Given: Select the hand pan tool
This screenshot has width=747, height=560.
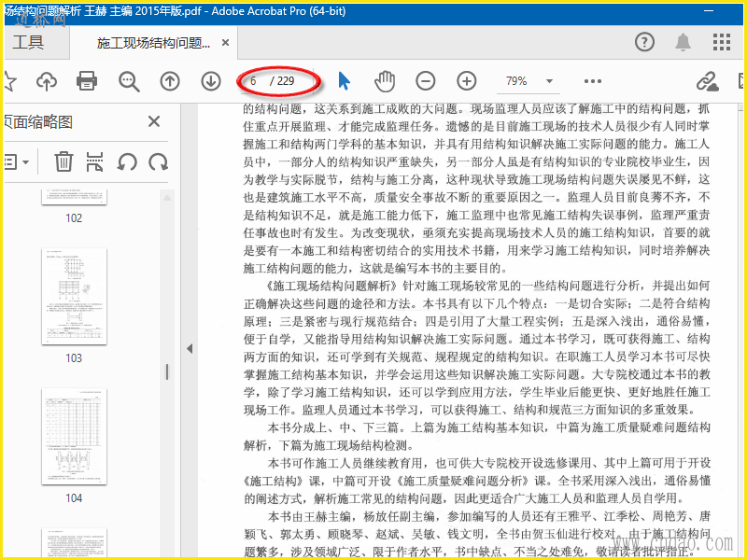Looking at the screenshot, I should click(x=385, y=81).
